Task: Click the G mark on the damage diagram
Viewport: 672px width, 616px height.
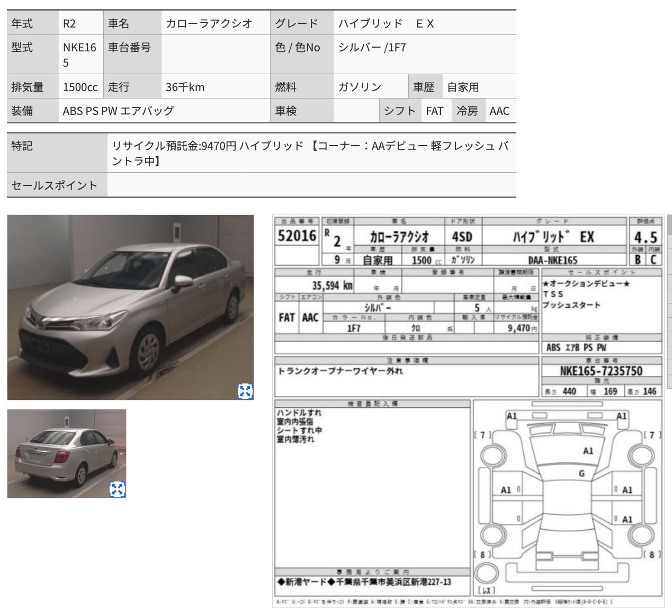Action: [x=581, y=474]
